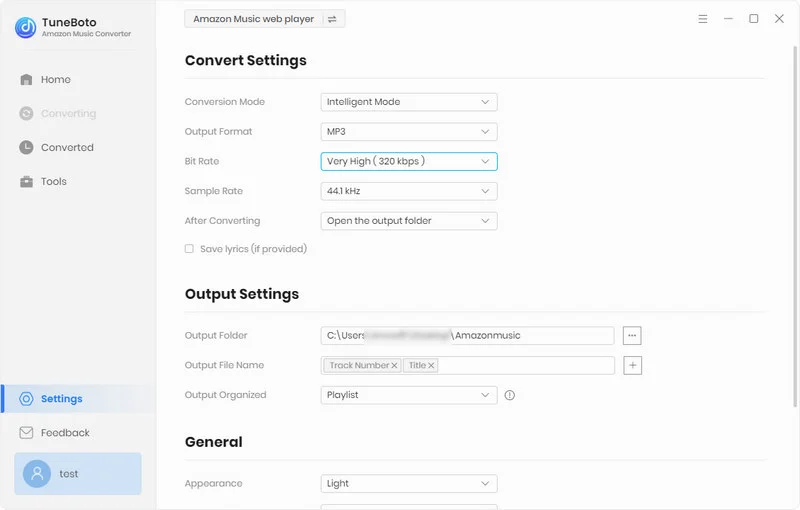Change the Bit Rate dropdown
Screen dimensions: 800x510
tap(409, 161)
